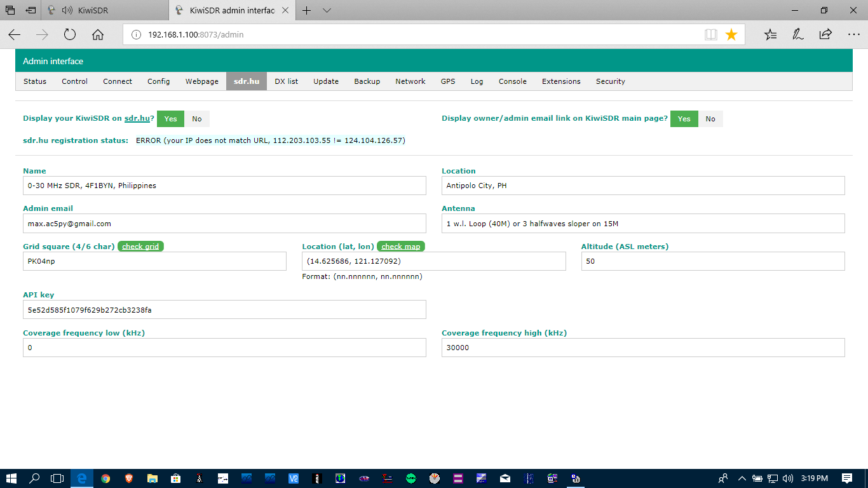Click into the Admin email field
Screen dimensions: 868x488
[224, 224]
